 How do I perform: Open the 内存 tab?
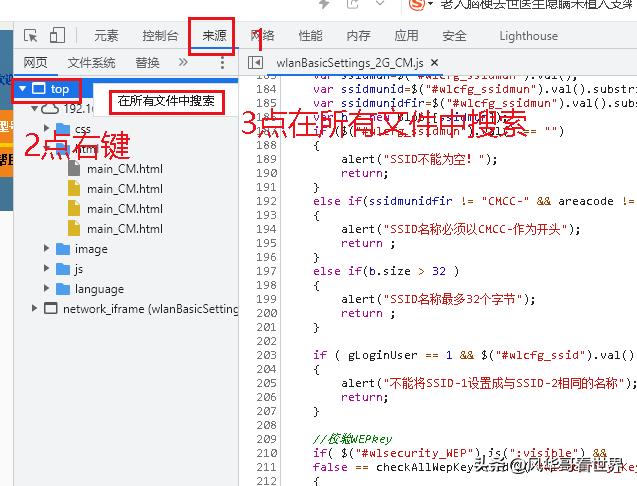pyautogui.click(x=358, y=36)
